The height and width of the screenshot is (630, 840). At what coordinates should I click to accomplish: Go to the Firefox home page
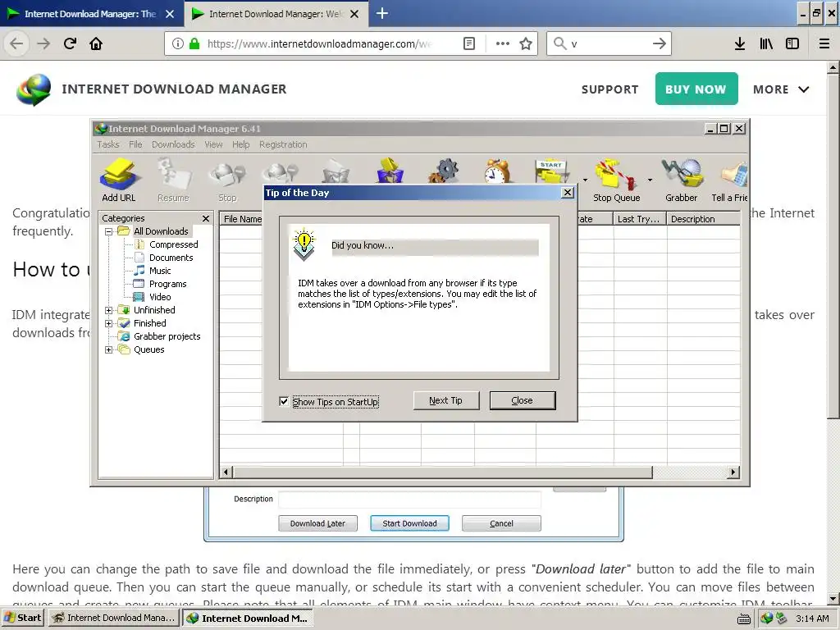[x=96, y=43]
